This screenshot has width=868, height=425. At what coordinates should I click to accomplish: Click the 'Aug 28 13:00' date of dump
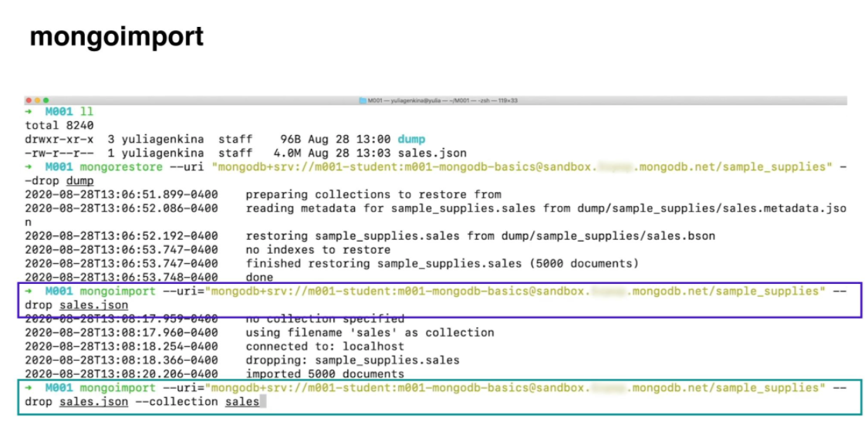click(350, 139)
